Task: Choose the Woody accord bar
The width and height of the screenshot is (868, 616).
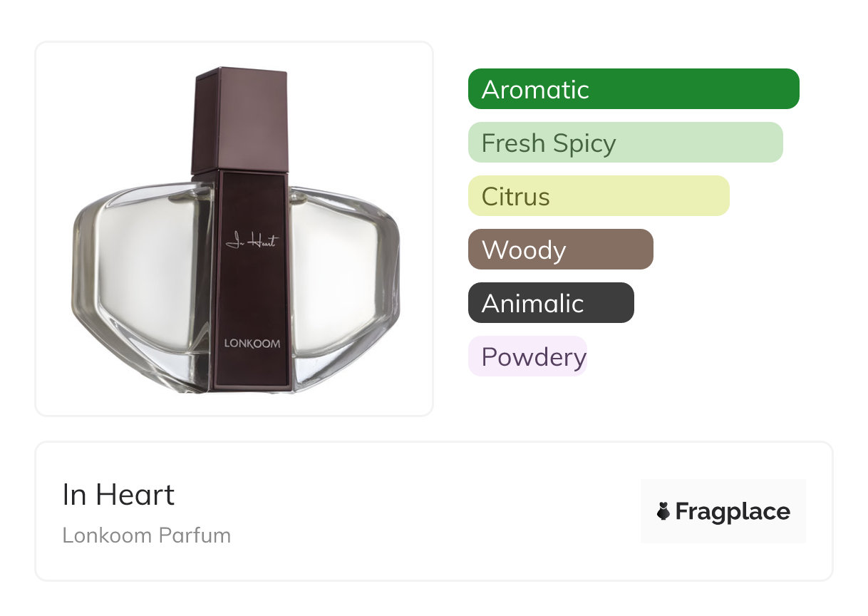Action: tap(560, 250)
